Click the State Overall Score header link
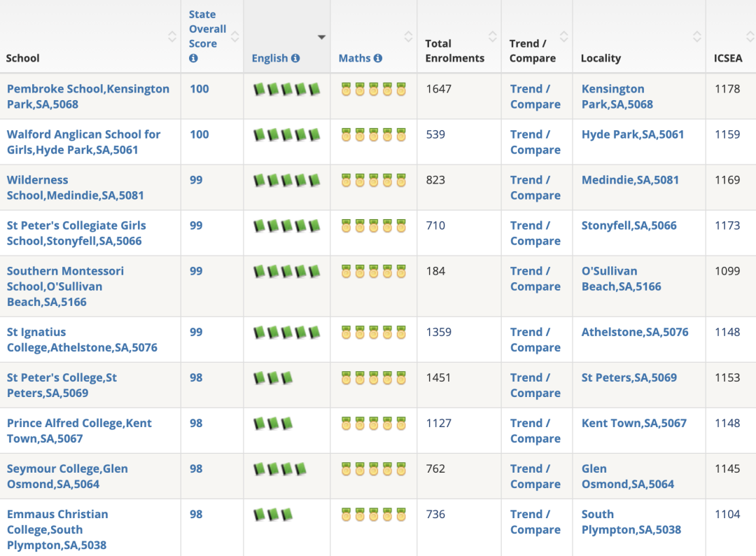This screenshot has width=756, height=556. coord(207,29)
